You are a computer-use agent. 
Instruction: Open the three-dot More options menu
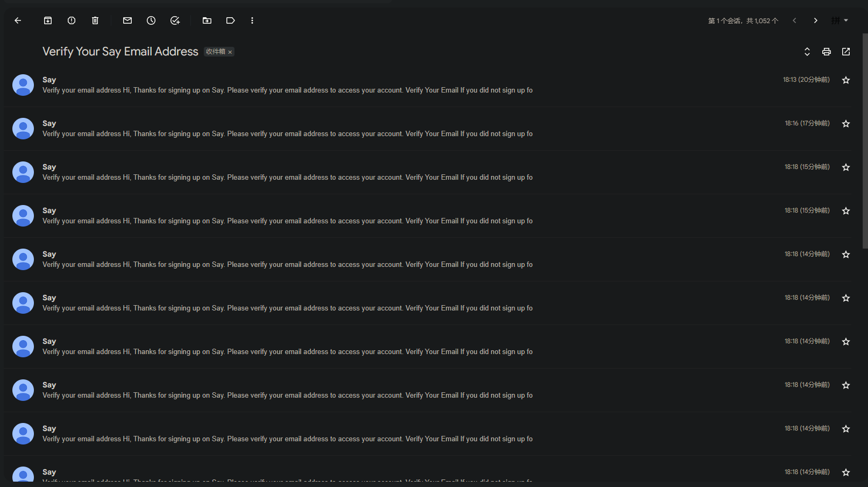(x=252, y=20)
